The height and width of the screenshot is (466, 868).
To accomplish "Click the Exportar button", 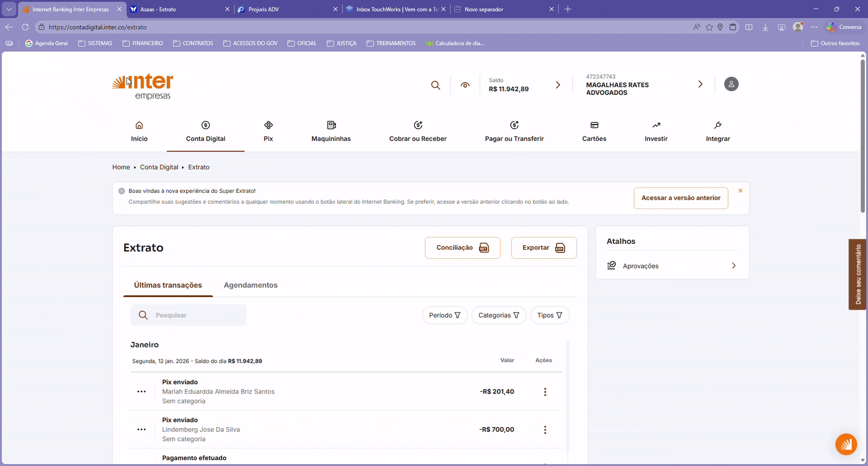I will tap(544, 248).
